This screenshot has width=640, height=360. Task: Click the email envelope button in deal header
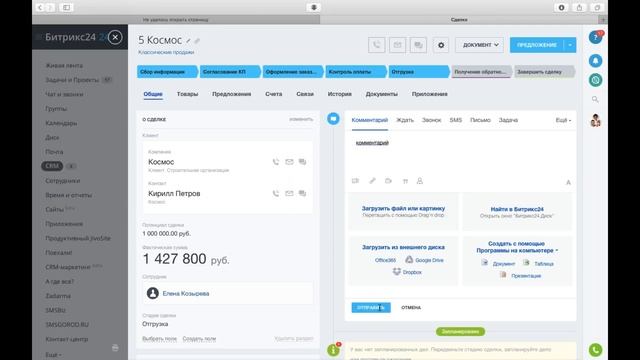tap(398, 45)
